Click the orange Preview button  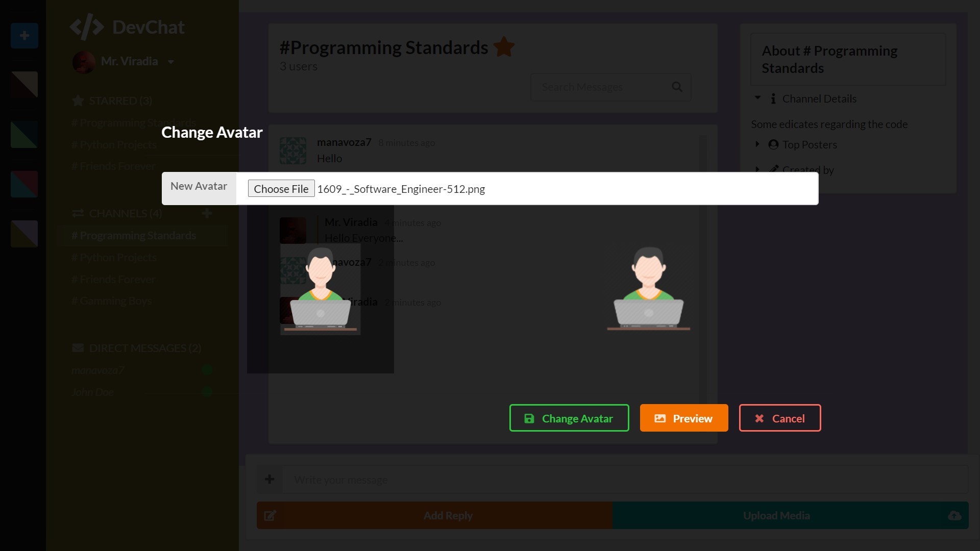(684, 418)
